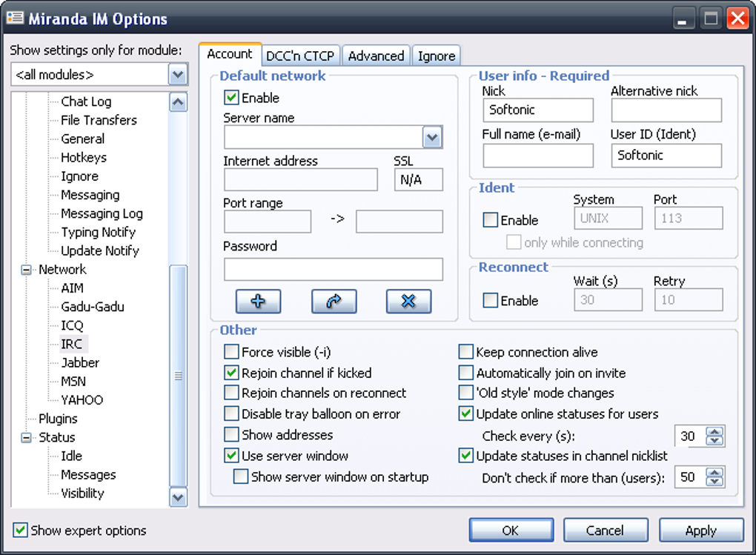Uncheck Use server window
This screenshot has height=555, width=756.
coord(231,456)
